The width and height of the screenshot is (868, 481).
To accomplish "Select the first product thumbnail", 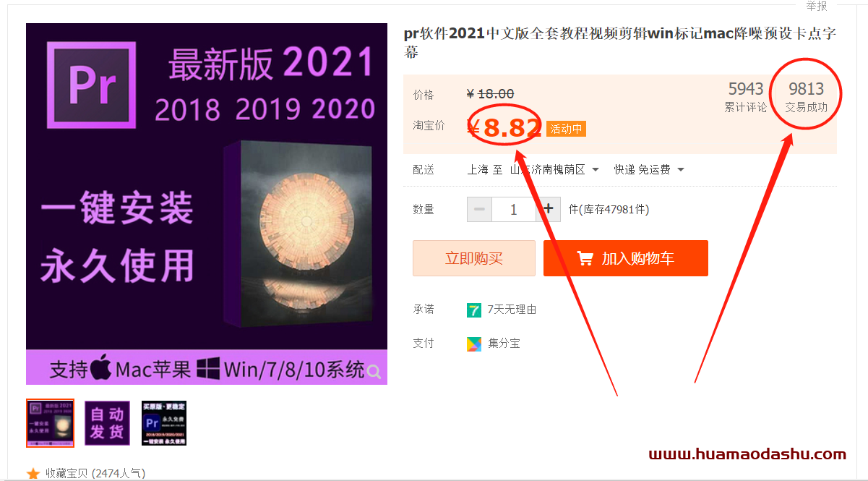I will (50, 423).
